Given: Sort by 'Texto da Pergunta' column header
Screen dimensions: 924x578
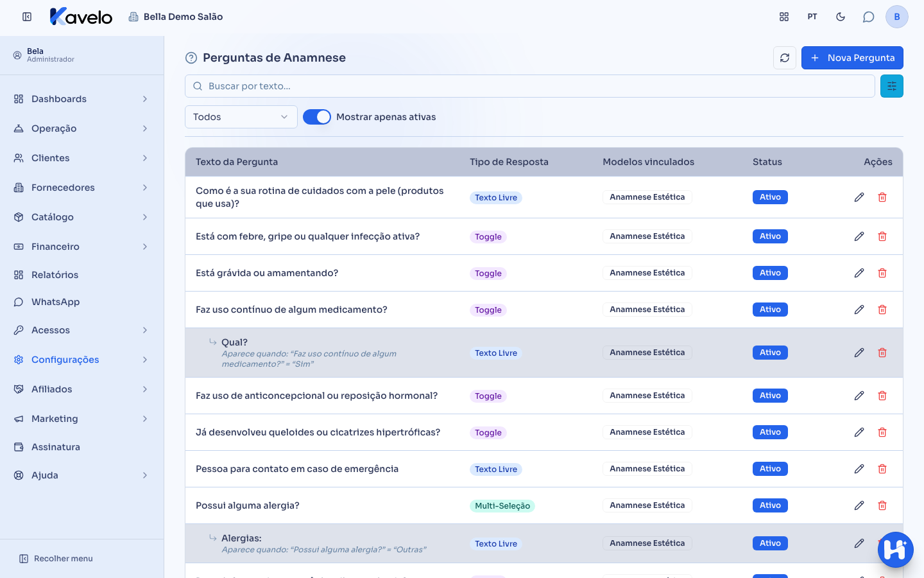Looking at the screenshot, I should [x=237, y=162].
